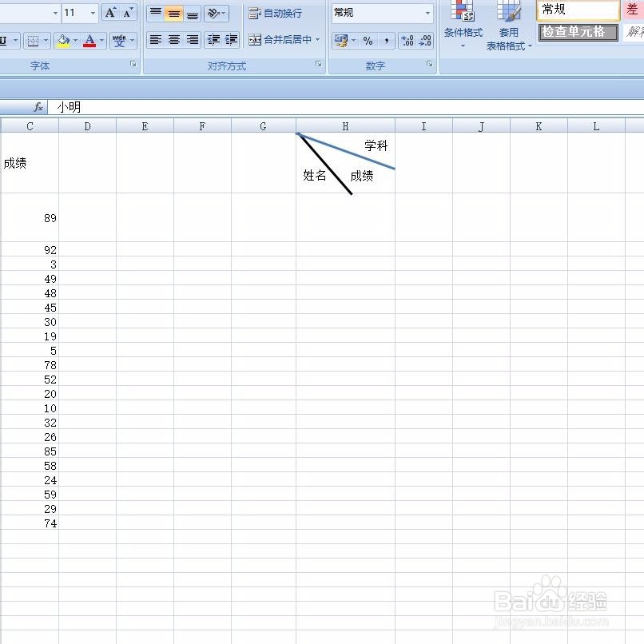The width and height of the screenshot is (644, 644).
Task: Toggle underline formatting
Action: point(4,40)
